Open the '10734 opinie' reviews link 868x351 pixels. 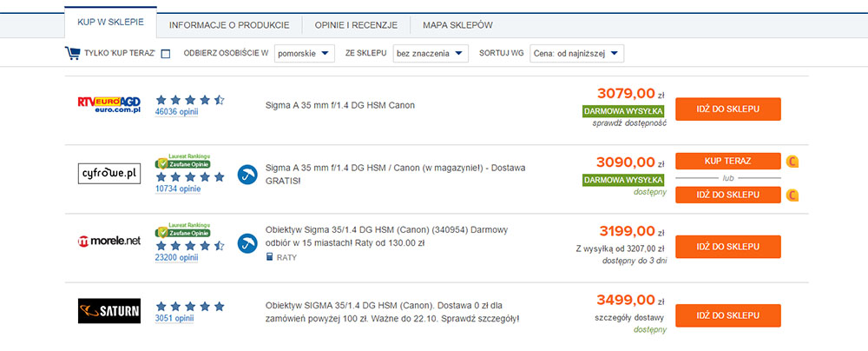[x=178, y=189]
